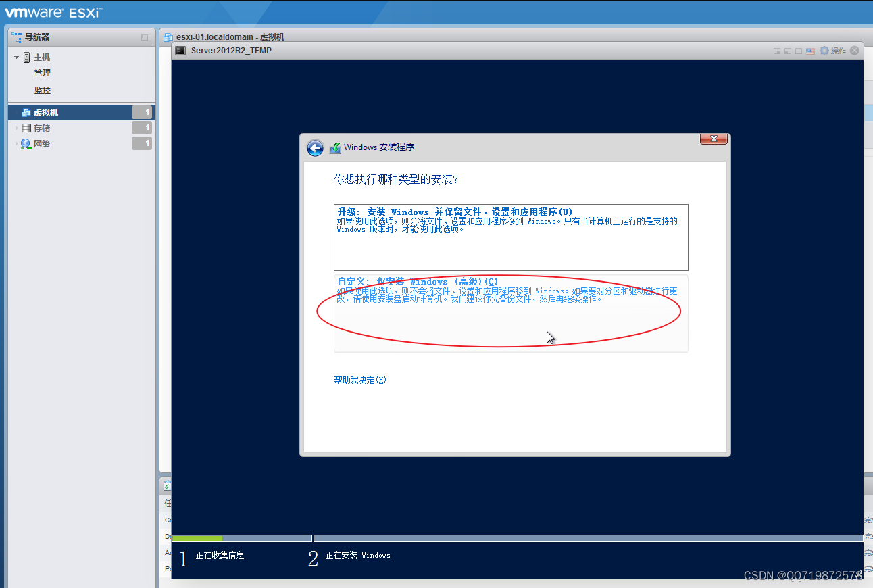This screenshot has height=588, width=873.
Task: Click the count badge beside 网络
Action: 142,143
